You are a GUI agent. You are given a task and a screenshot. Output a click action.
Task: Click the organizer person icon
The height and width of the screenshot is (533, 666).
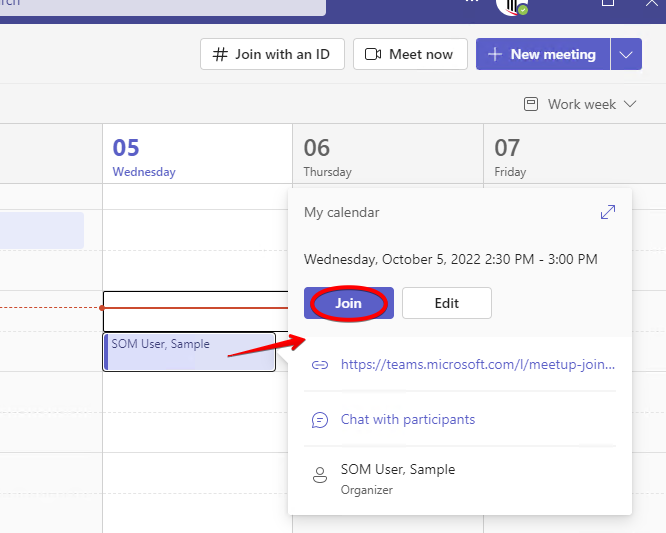coord(320,476)
